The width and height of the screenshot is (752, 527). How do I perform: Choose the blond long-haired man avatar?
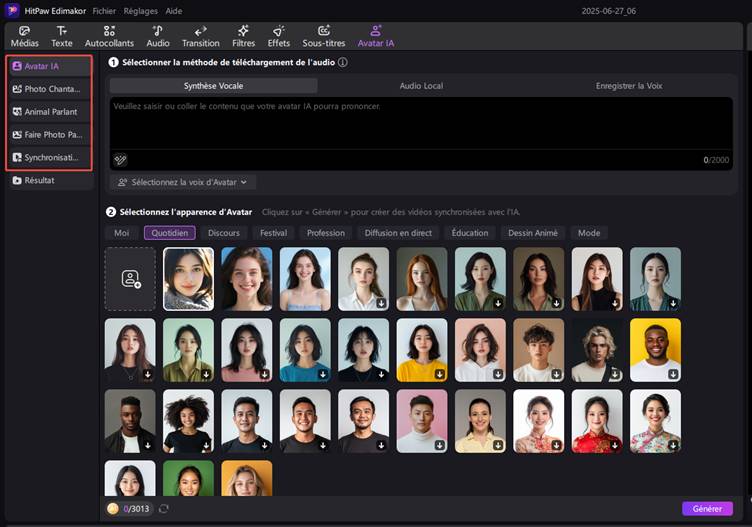pos(597,350)
